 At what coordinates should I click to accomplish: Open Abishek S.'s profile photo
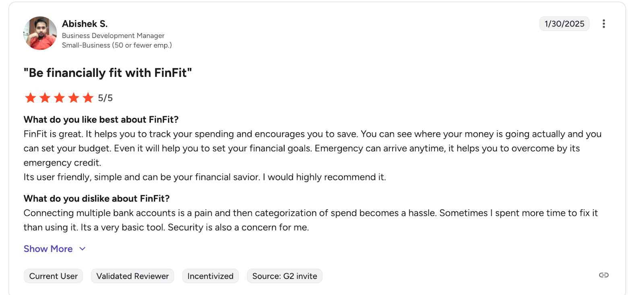pos(40,33)
